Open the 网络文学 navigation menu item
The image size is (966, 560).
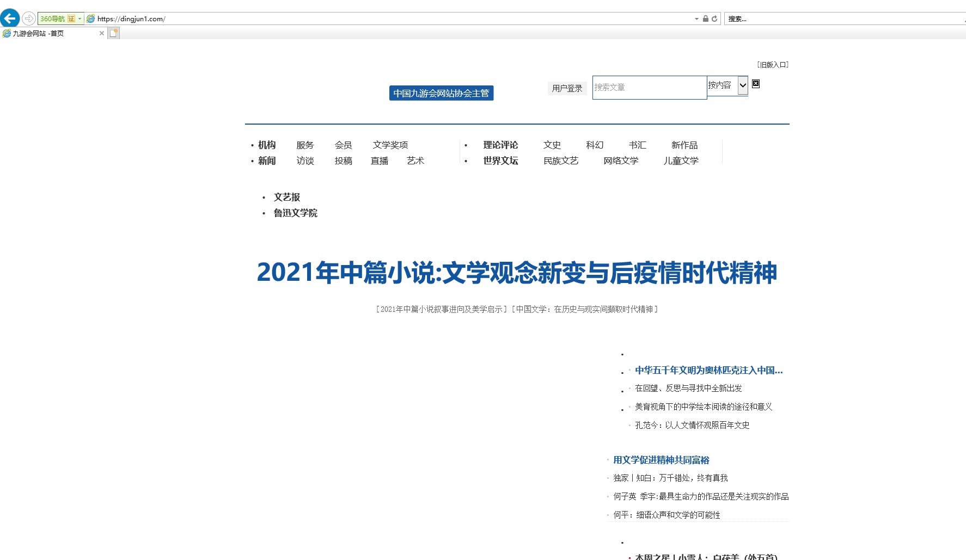(621, 161)
